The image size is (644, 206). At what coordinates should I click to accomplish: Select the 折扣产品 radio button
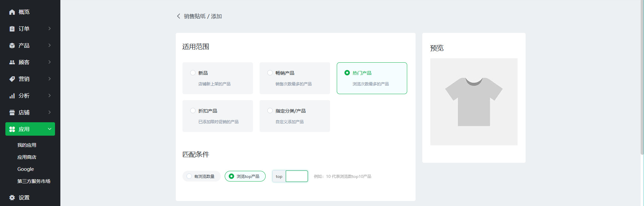(x=193, y=111)
